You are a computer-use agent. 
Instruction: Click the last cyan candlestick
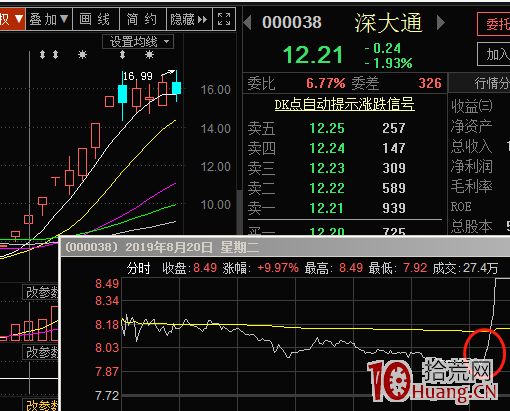click(x=176, y=88)
